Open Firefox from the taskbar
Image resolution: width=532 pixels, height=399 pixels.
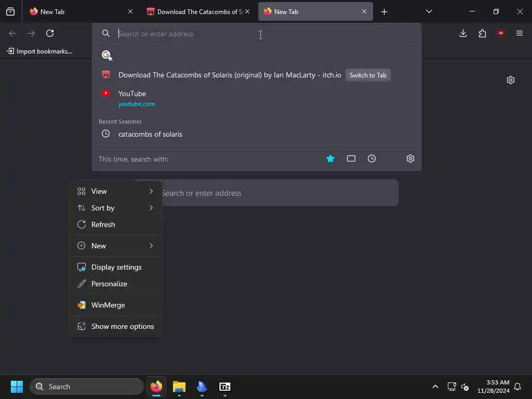[156, 387]
